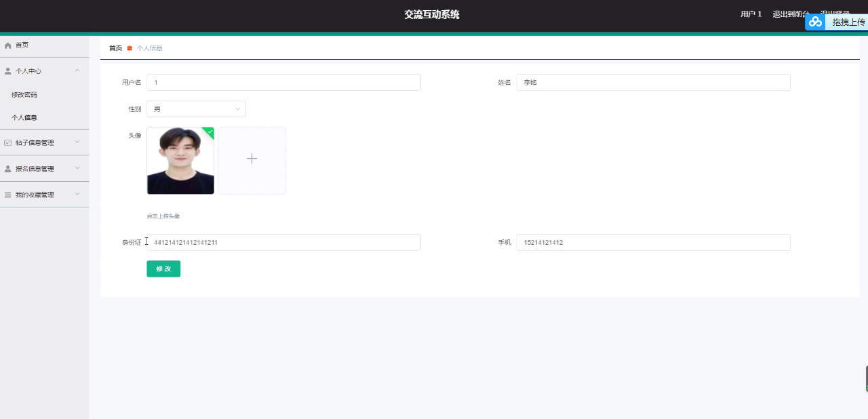This screenshot has height=419, width=868.
Task: Open the 性别 gender dropdown
Action: [x=196, y=109]
